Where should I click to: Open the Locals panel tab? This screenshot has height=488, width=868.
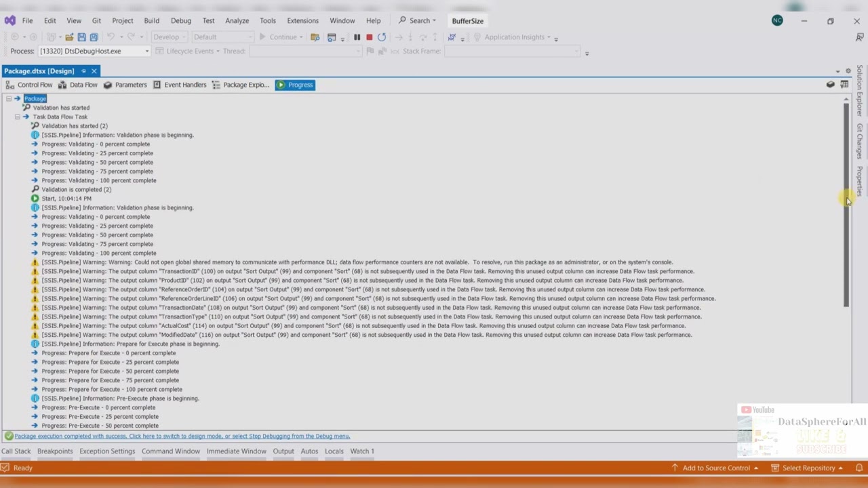pos(334,451)
